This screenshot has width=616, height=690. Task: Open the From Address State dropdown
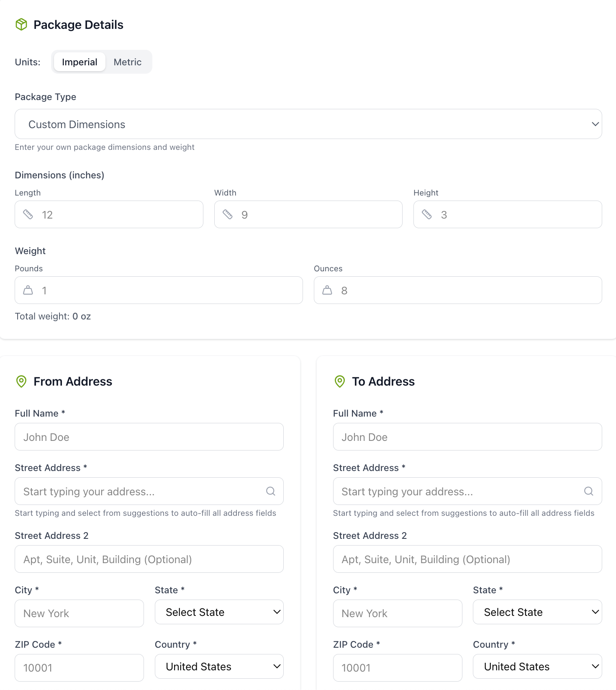219,612
